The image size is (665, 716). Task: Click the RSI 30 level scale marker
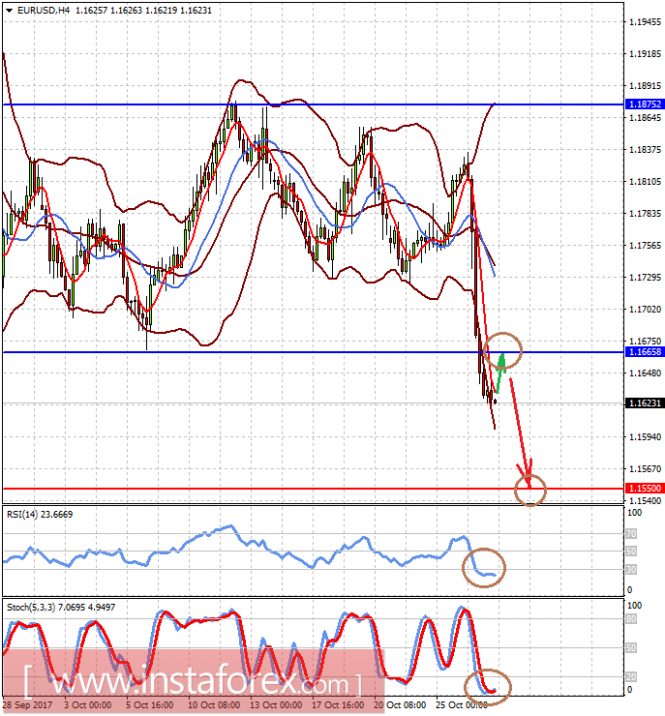(631, 569)
